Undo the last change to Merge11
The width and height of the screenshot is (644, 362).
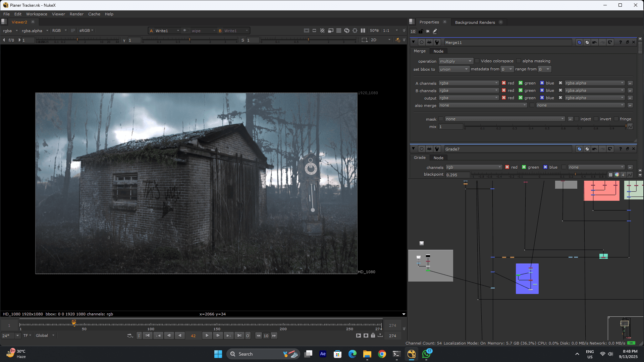(595, 42)
